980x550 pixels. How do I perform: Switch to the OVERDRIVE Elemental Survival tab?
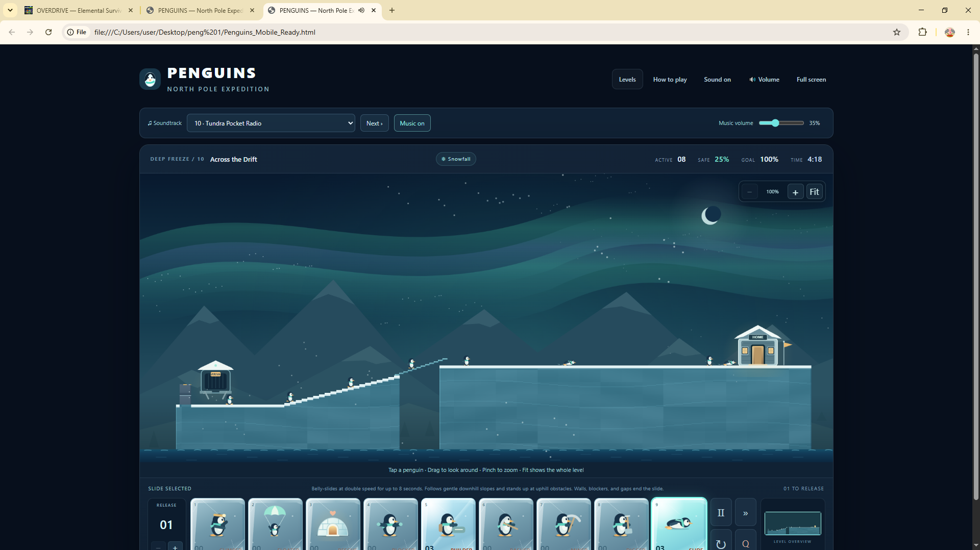78,10
